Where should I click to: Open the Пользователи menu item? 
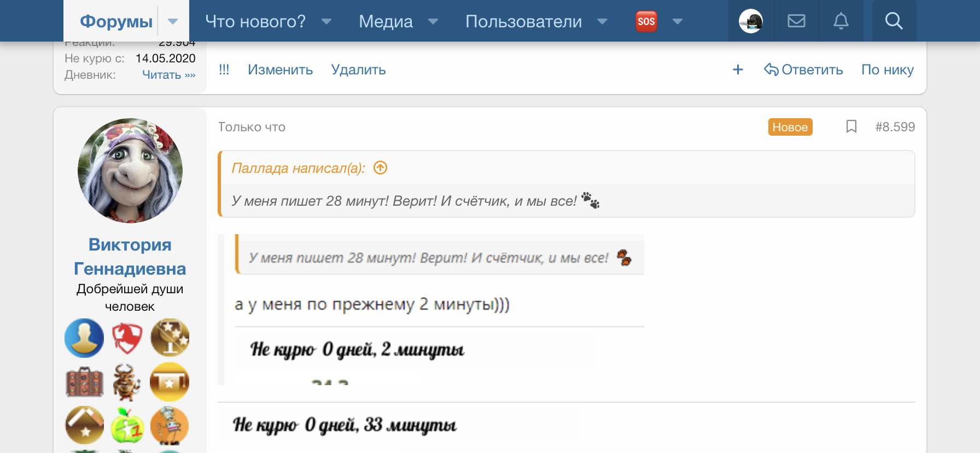click(523, 21)
